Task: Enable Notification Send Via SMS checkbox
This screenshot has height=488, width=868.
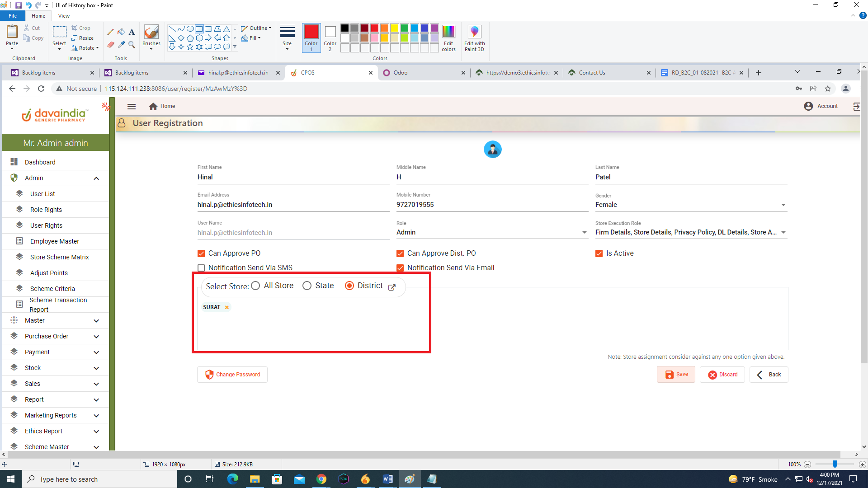Action: (201, 268)
